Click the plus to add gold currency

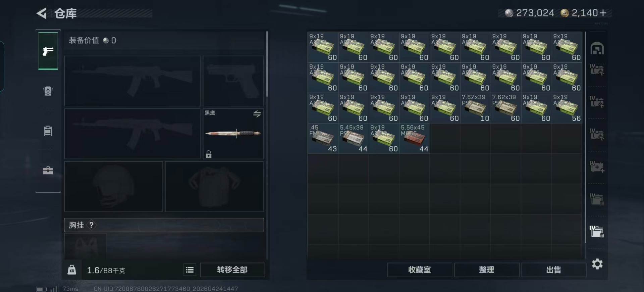click(603, 13)
